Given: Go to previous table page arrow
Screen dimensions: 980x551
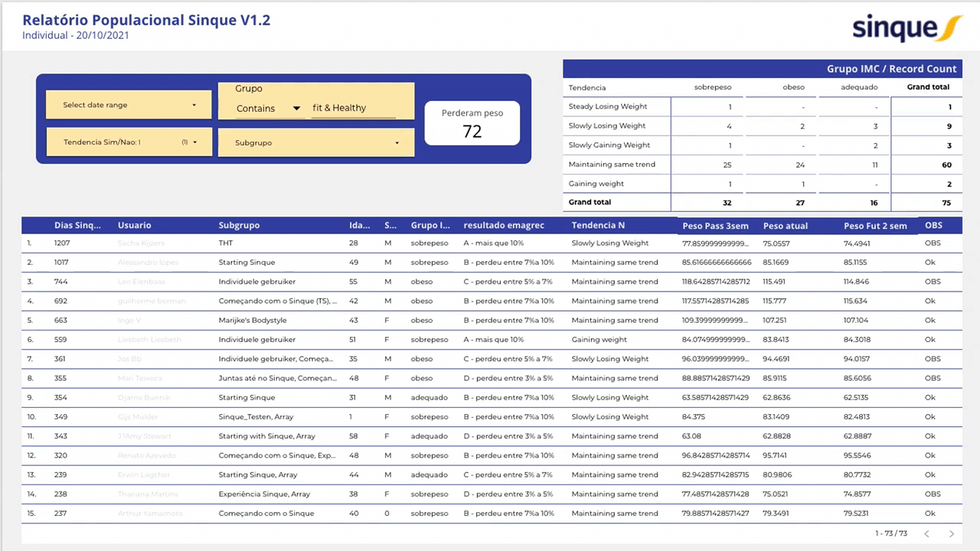Looking at the screenshot, I should [x=926, y=533].
